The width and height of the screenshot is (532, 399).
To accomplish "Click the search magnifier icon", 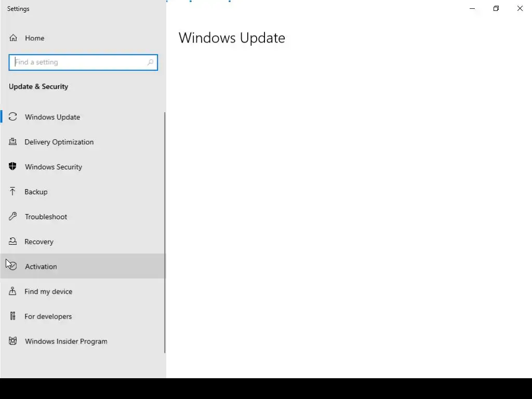I will [150, 62].
